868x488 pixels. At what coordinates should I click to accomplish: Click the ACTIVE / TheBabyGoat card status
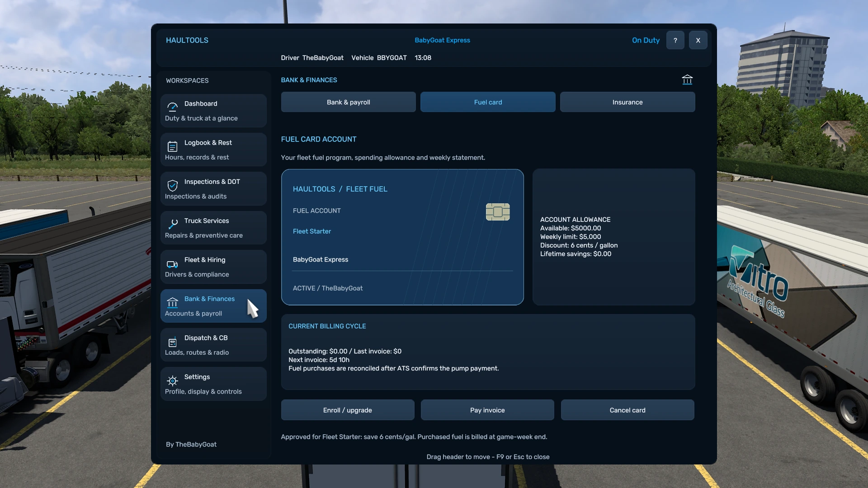pos(328,288)
